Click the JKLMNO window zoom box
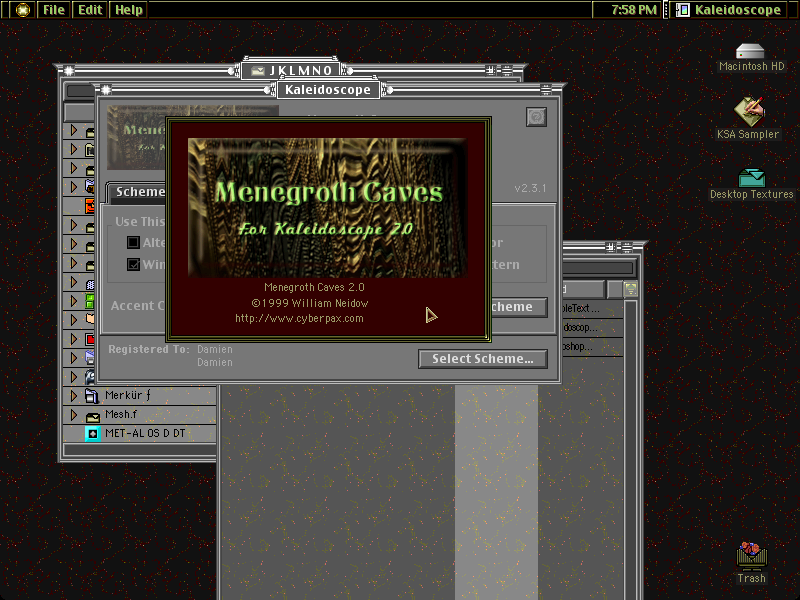This screenshot has width=800, height=600. (490, 70)
